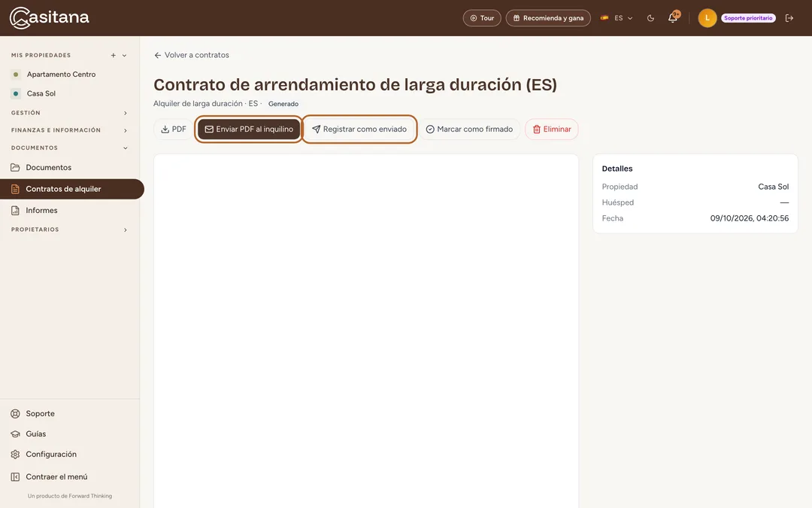Click Marcar como firmado
The width and height of the screenshot is (812, 508).
tap(469, 129)
